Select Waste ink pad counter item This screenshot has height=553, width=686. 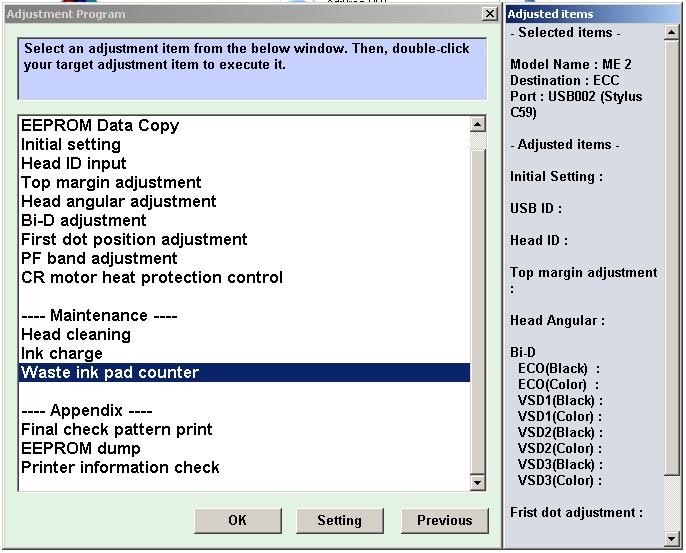click(x=244, y=372)
